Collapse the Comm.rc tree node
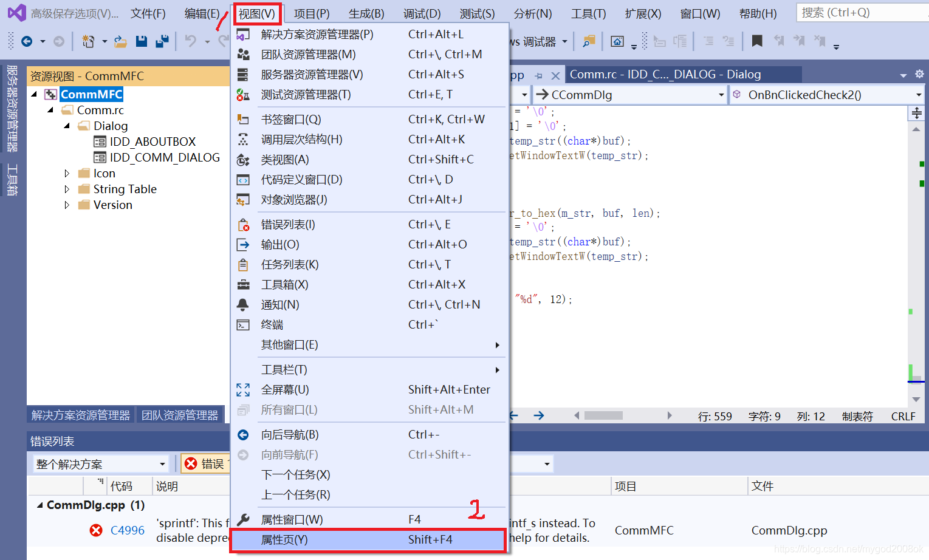The image size is (929, 560). tap(51, 110)
